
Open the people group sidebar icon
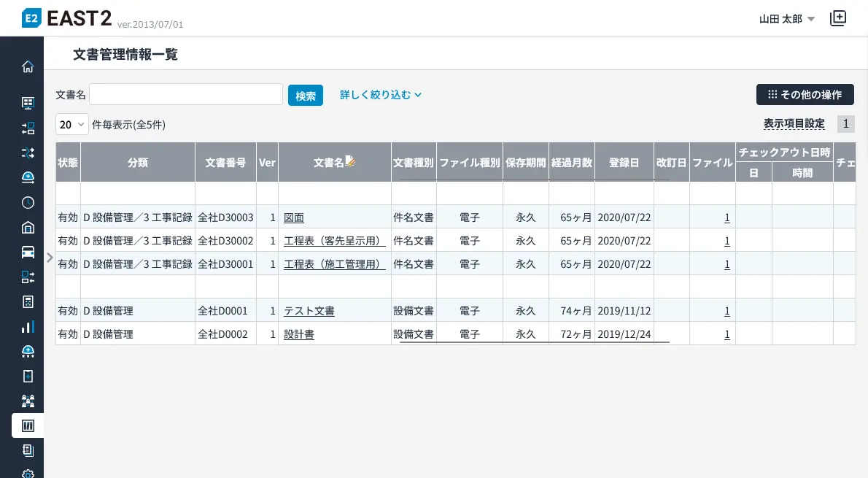[x=28, y=401]
